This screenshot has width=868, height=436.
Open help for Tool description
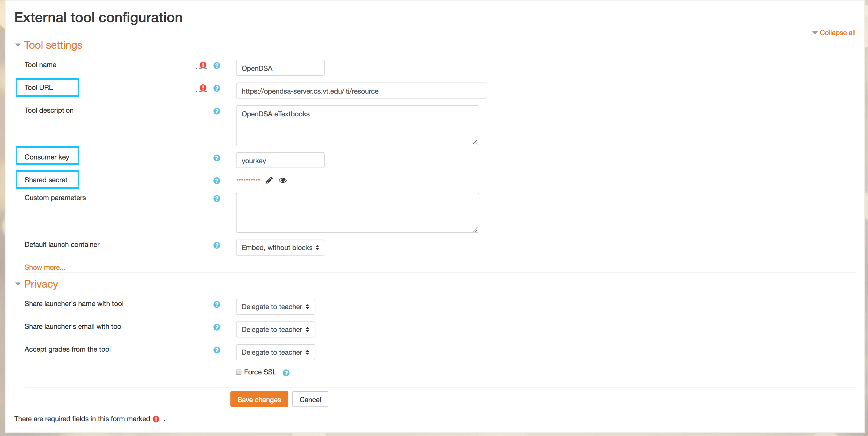(217, 111)
